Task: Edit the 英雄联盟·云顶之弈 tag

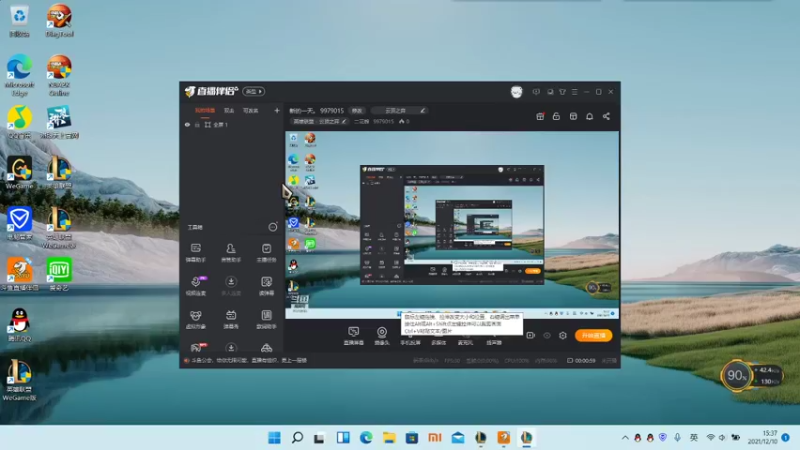Action: click(319, 121)
